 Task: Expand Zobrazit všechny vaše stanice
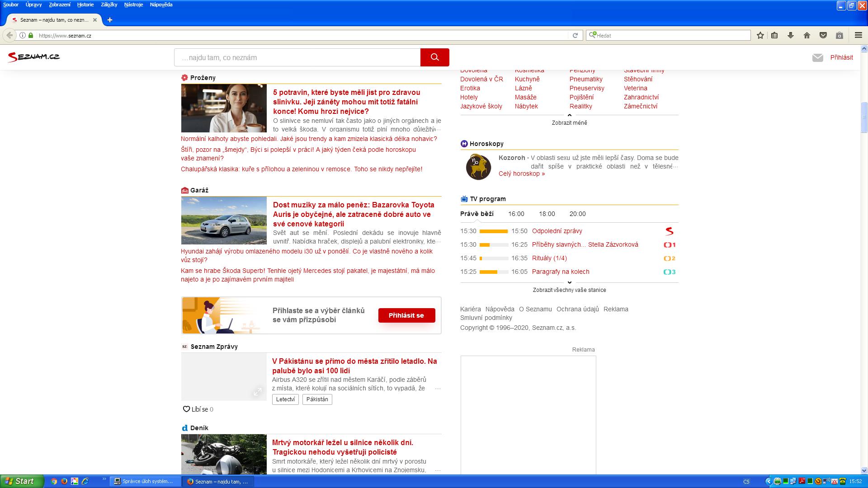pyautogui.click(x=569, y=290)
